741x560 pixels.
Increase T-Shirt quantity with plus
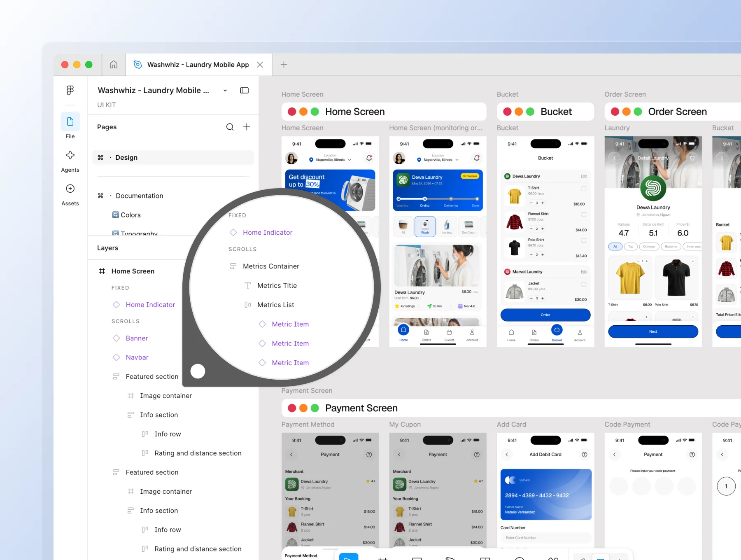tap(543, 203)
